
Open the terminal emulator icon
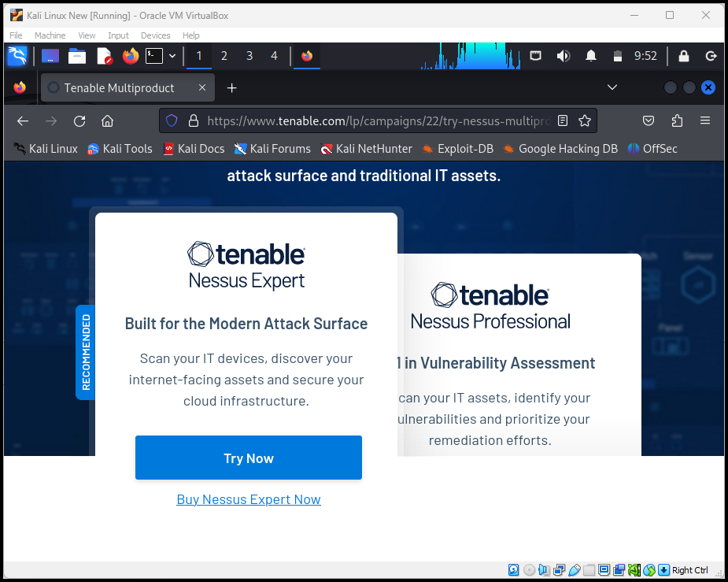154,56
